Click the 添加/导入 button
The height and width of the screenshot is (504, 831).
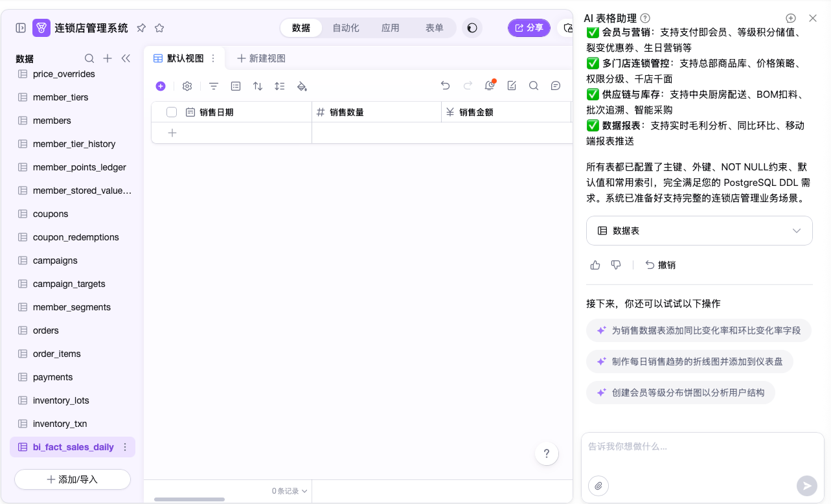(x=73, y=479)
